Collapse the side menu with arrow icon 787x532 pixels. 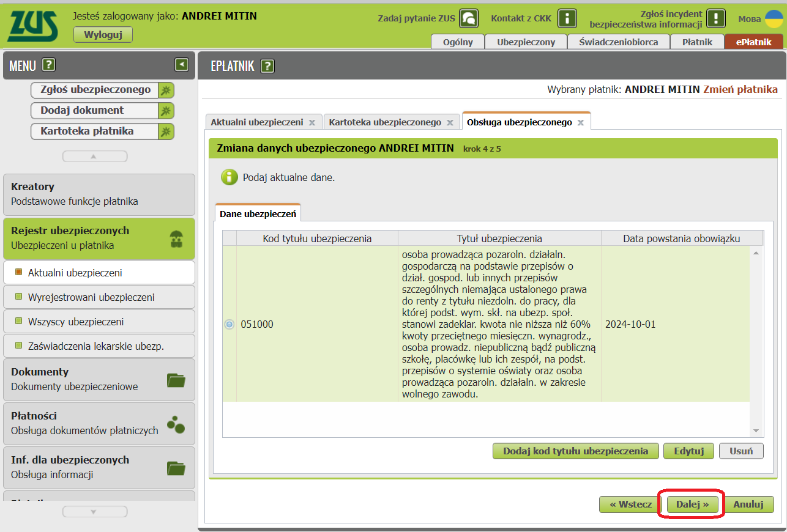click(181, 65)
